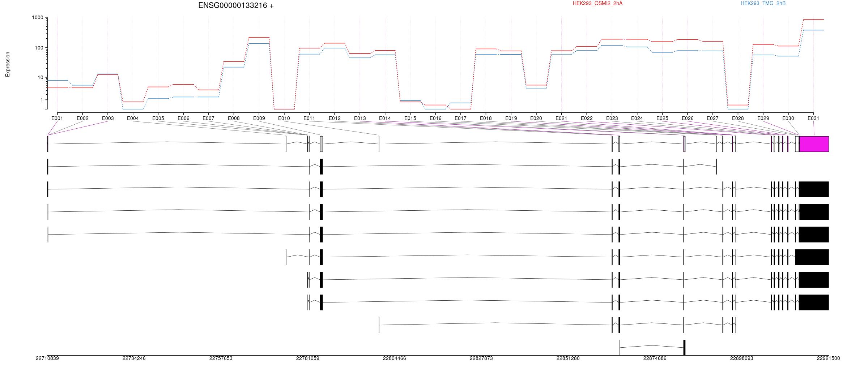
Task: Click genomic coordinate 22757653
Action: click(221, 358)
